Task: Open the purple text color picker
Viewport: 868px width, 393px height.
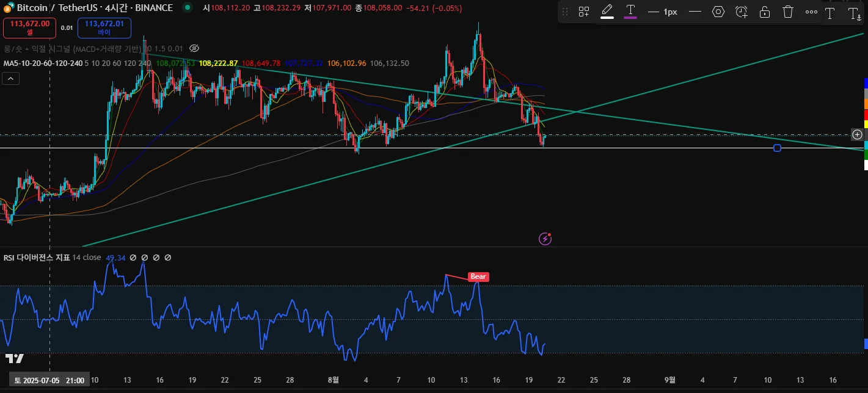Action: click(630, 12)
